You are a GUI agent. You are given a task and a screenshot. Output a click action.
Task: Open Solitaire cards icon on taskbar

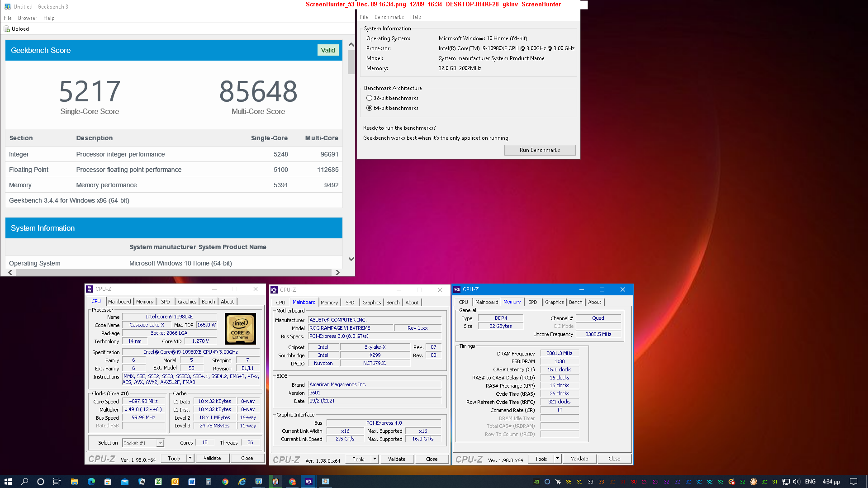pyautogui.click(x=142, y=482)
